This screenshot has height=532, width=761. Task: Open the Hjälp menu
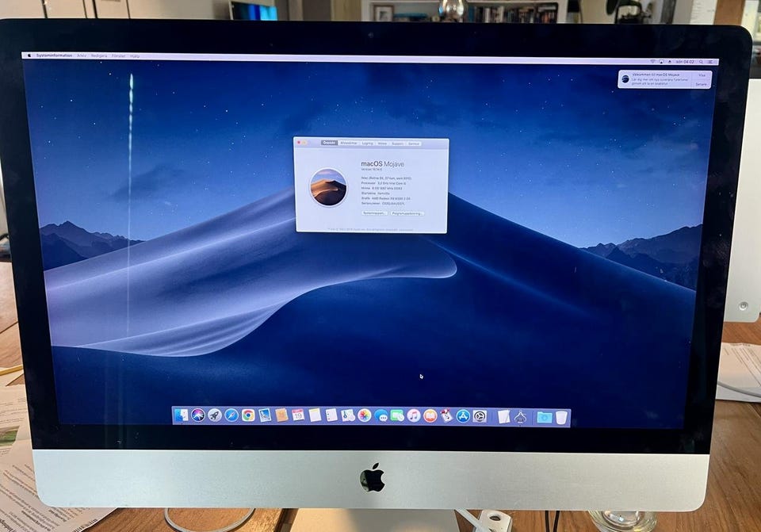135,56
